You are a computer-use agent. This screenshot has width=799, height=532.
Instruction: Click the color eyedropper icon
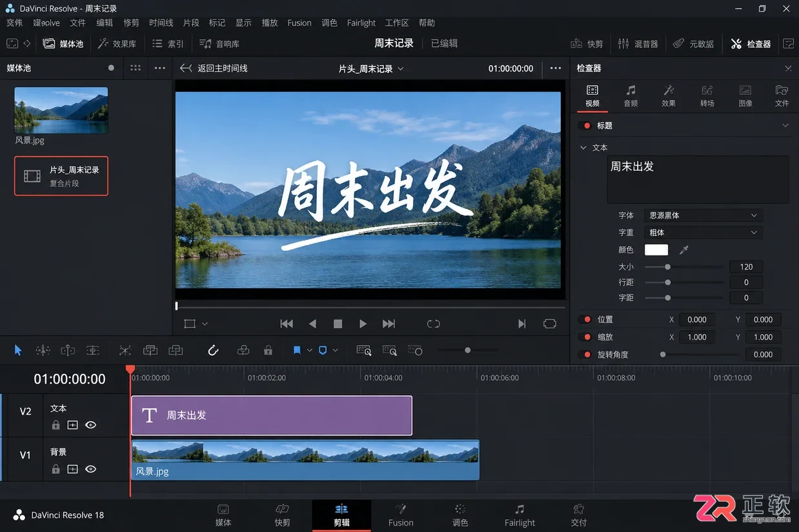coord(684,250)
